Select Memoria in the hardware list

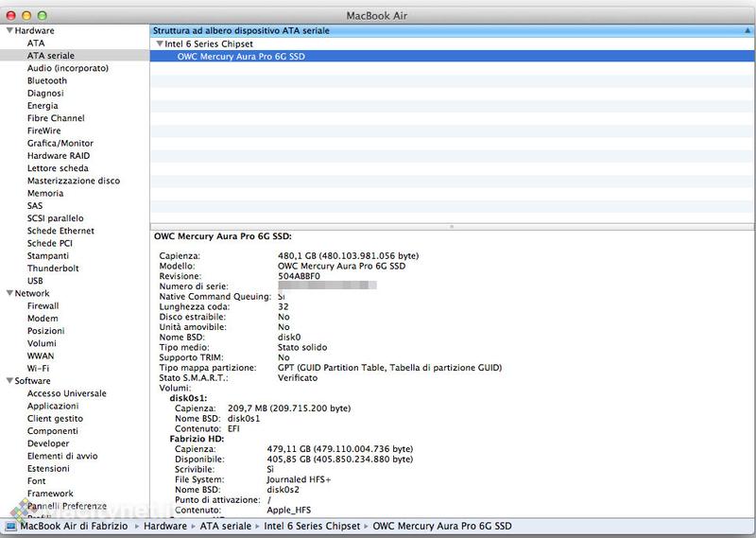[45, 194]
